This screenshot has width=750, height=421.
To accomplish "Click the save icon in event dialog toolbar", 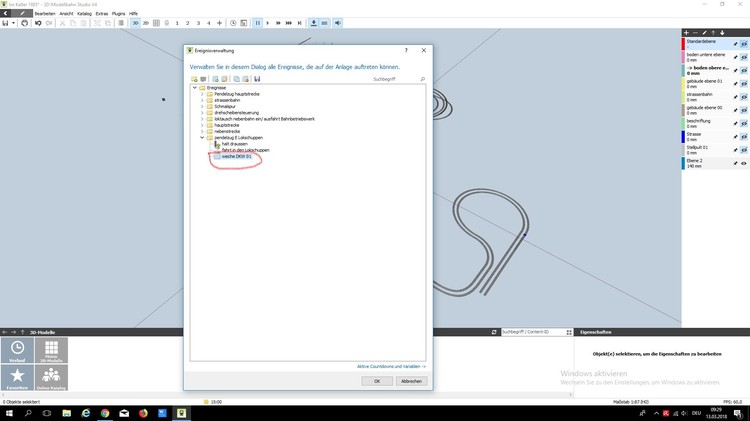I will coord(257,79).
